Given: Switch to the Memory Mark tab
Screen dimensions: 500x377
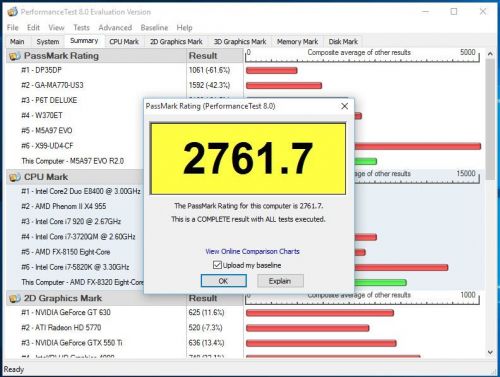Looking at the screenshot, I should pyautogui.click(x=297, y=42).
